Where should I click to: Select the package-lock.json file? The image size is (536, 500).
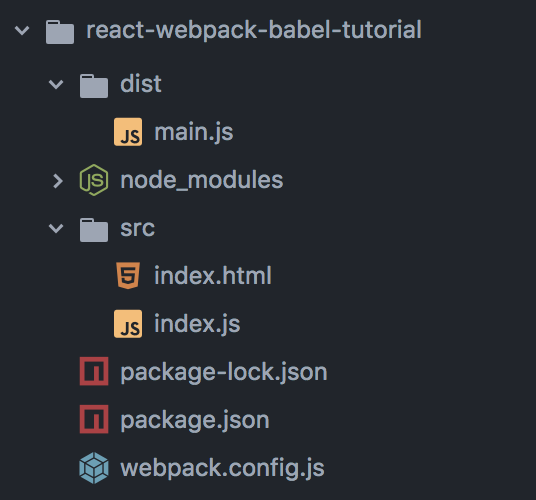pyautogui.click(x=224, y=372)
